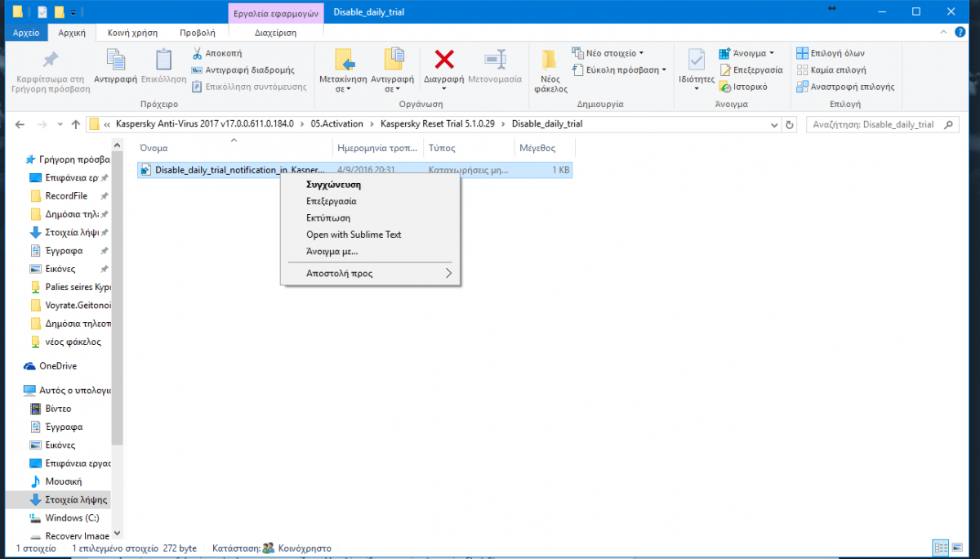Viewport: 980px width, 559px height.
Task: Click Αναστροφή επιλογής invert selection
Action: click(845, 87)
